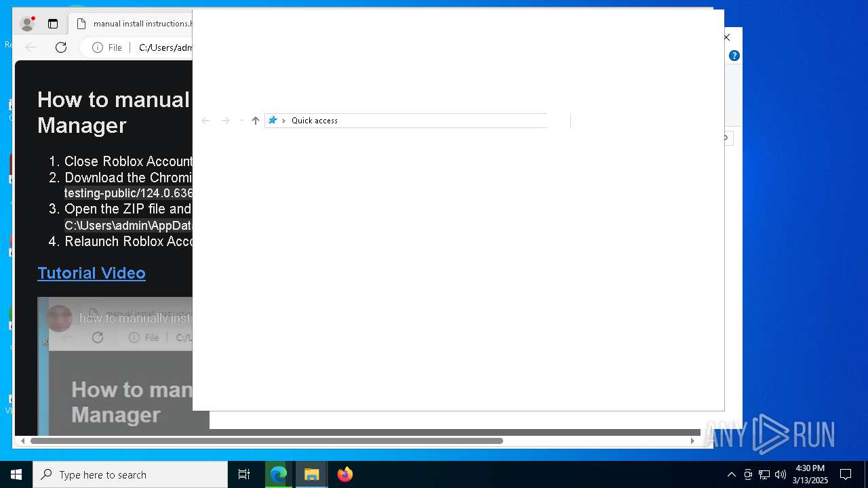
Task: Show hidden system tray icons
Action: 731,474
